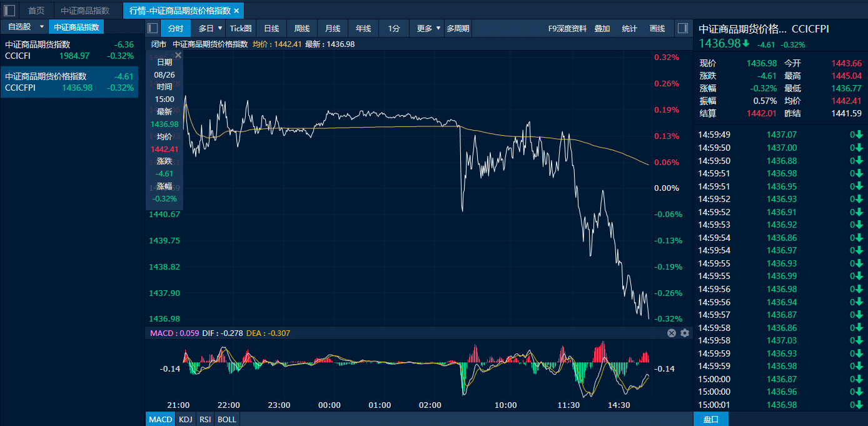Switch indicator to RSI
The height and width of the screenshot is (426, 868).
coord(205,419)
